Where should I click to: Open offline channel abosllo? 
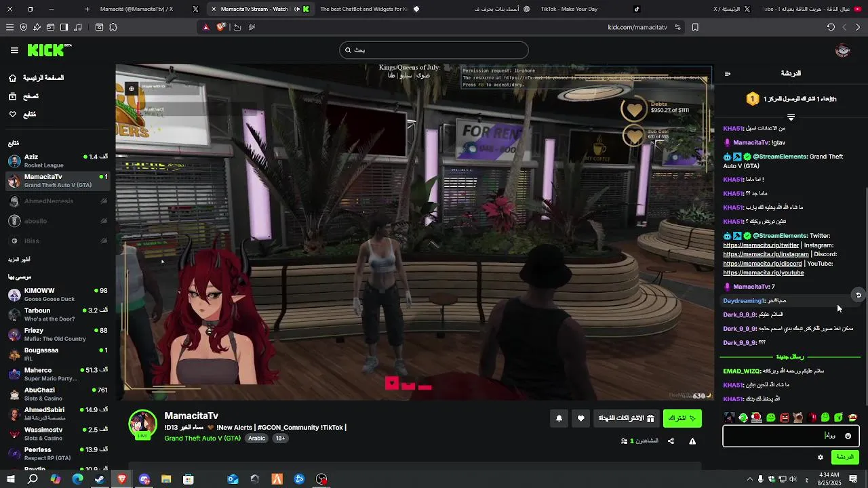(x=58, y=221)
